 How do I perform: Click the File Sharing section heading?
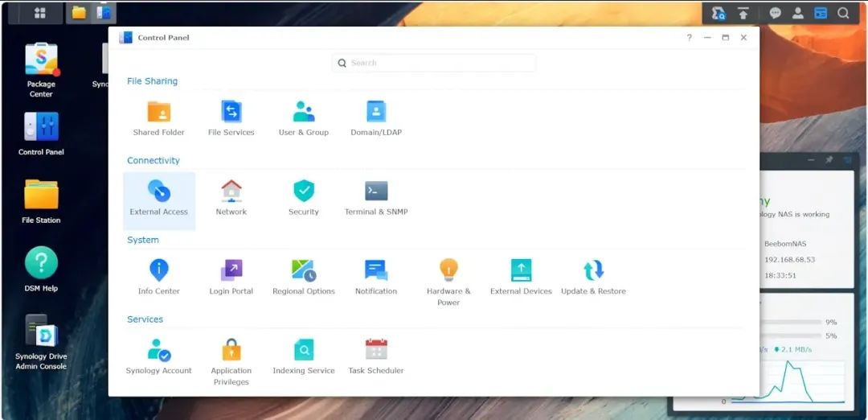(152, 81)
